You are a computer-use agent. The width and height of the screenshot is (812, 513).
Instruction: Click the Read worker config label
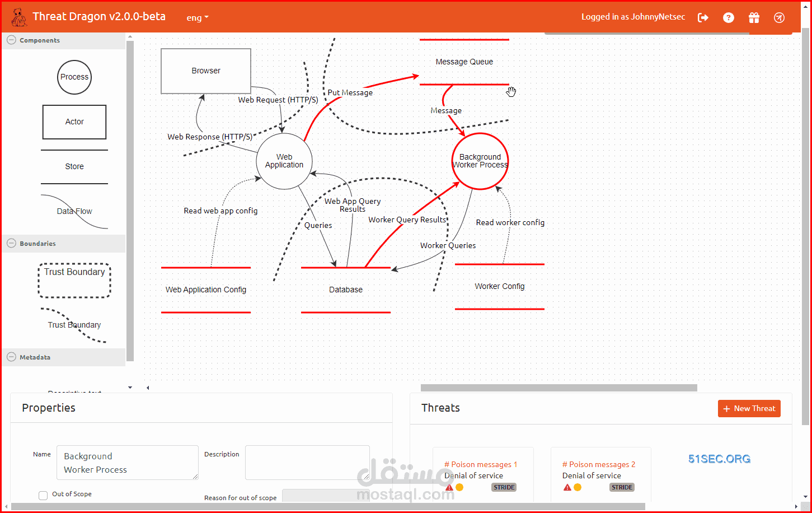point(510,223)
